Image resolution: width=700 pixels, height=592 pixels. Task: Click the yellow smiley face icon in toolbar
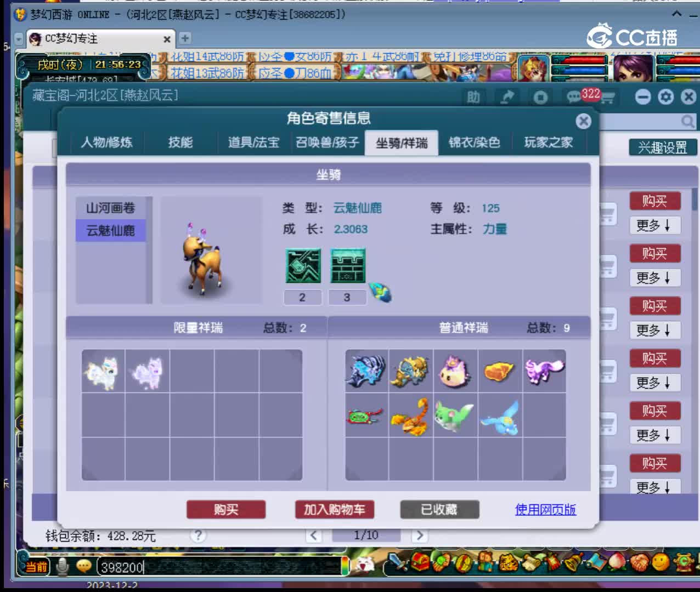[x=661, y=562]
